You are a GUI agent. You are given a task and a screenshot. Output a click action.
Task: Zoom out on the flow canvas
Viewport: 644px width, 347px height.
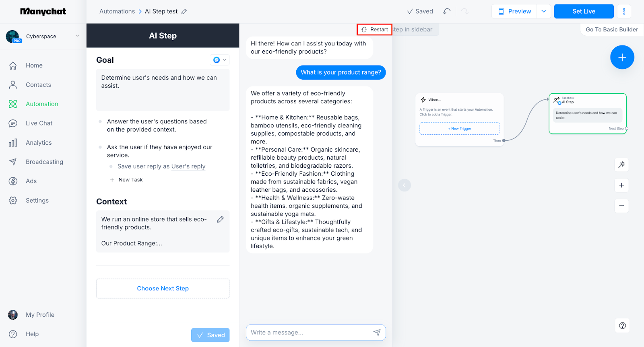tap(621, 206)
